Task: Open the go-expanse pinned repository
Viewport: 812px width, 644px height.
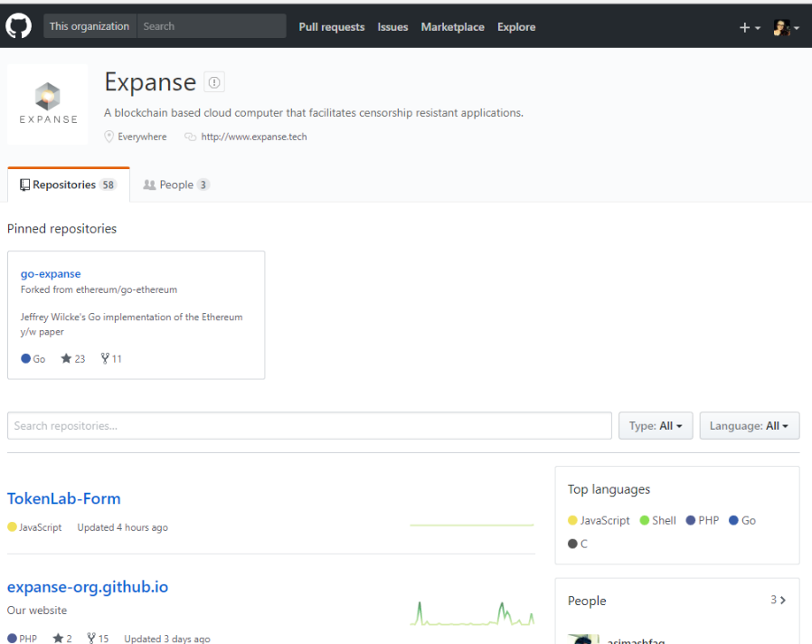Action: point(51,273)
